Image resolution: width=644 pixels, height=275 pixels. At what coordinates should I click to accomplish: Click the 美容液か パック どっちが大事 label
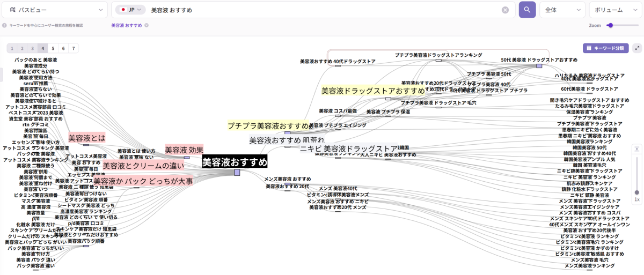pyautogui.click(x=143, y=182)
